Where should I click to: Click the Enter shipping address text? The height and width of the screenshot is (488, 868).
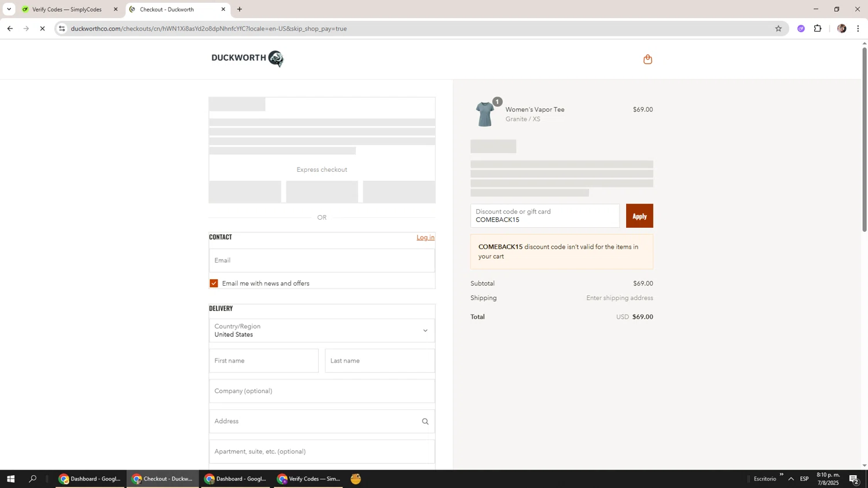tap(619, 298)
